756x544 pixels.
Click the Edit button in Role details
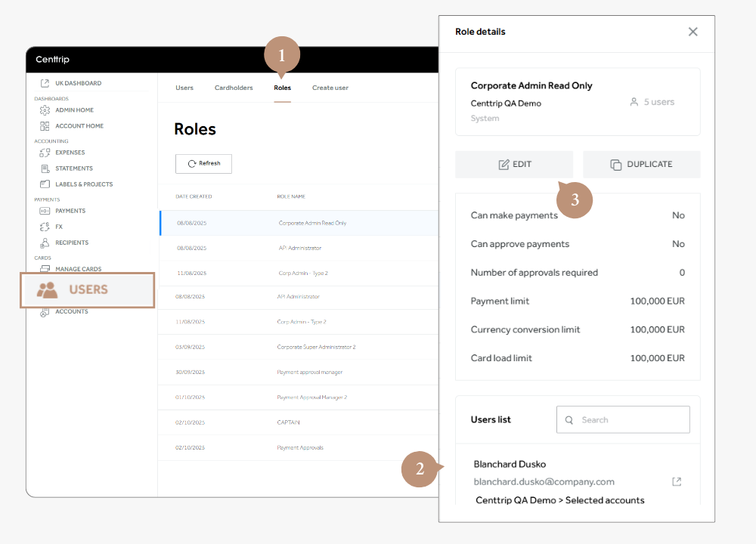(514, 164)
